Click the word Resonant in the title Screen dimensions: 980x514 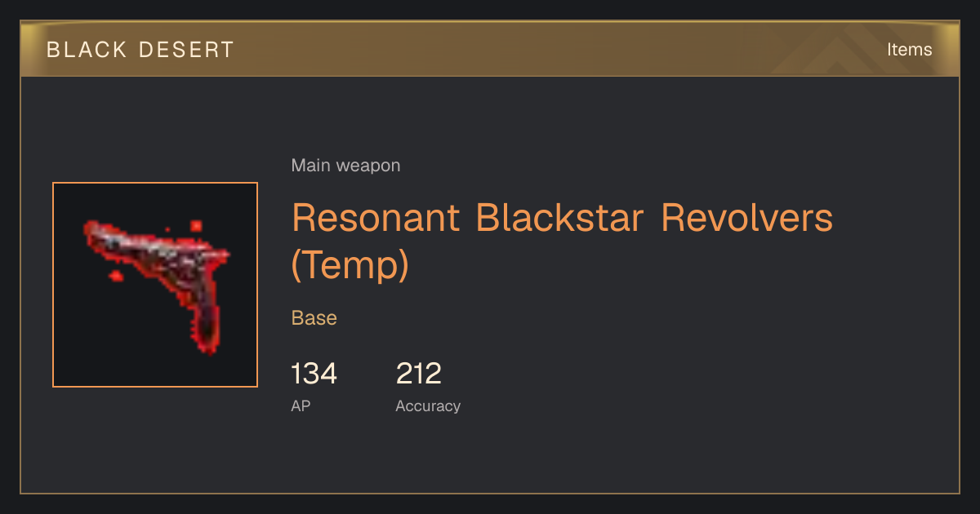[377, 218]
